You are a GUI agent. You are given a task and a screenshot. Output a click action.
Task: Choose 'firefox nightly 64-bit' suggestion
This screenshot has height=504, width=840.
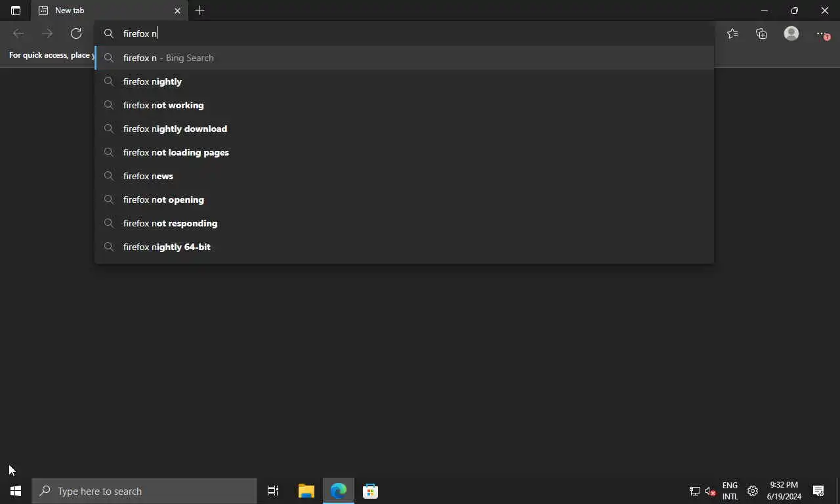[x=404, y=247]
